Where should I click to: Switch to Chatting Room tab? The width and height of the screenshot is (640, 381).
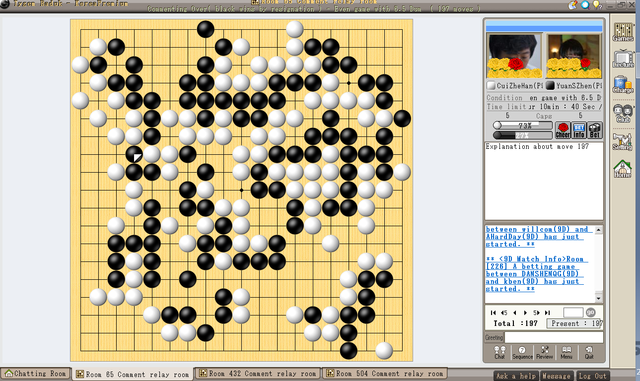click(x=36, y=374)
